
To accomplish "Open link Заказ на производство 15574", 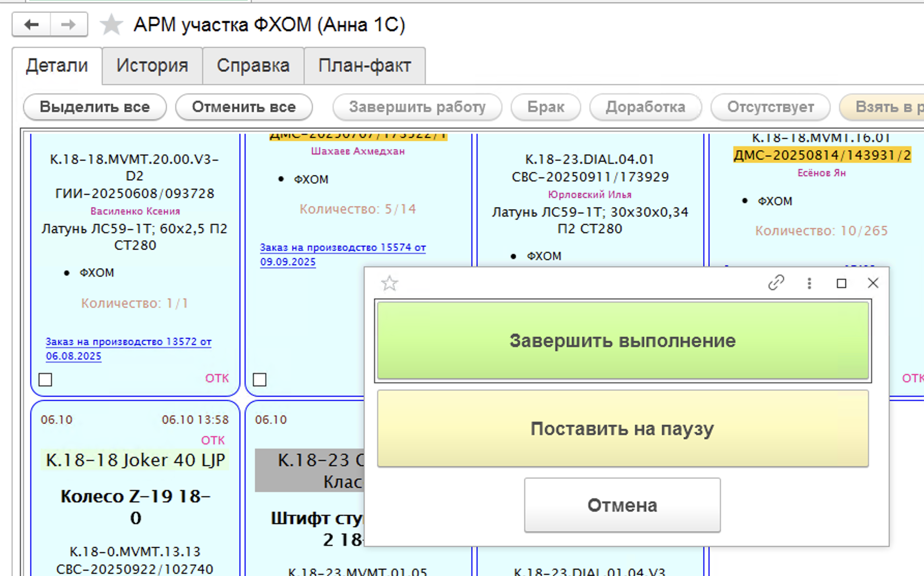I will (x=342, y=248).
